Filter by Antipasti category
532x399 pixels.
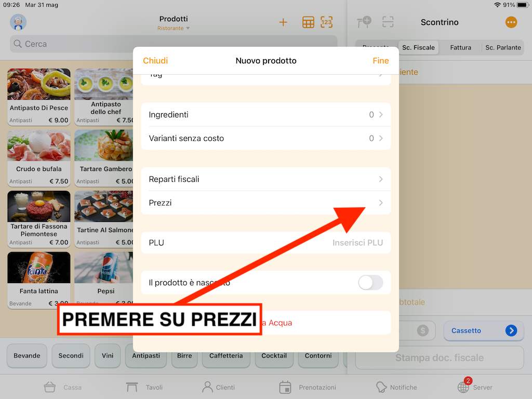[146, 356]
